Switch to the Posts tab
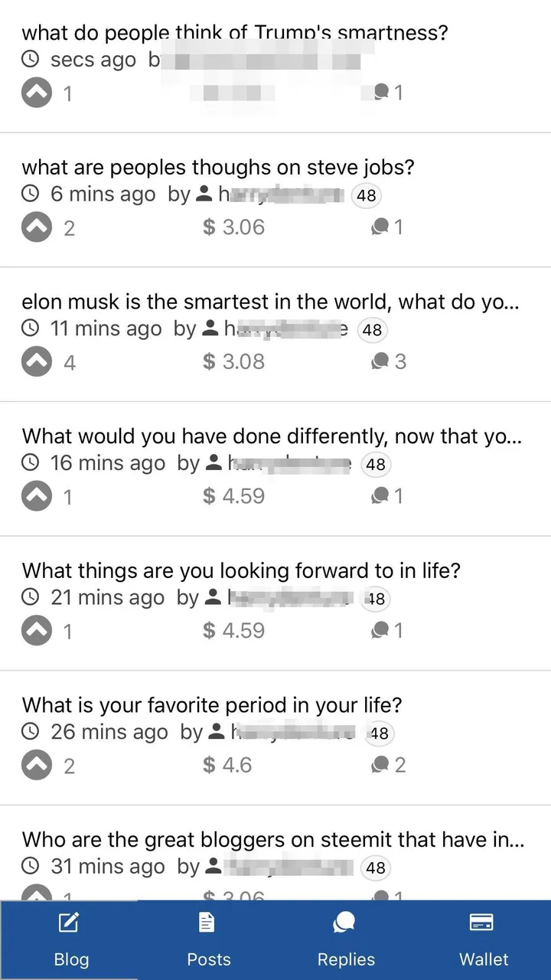This screenshot has height=980, width=551. 207,940
